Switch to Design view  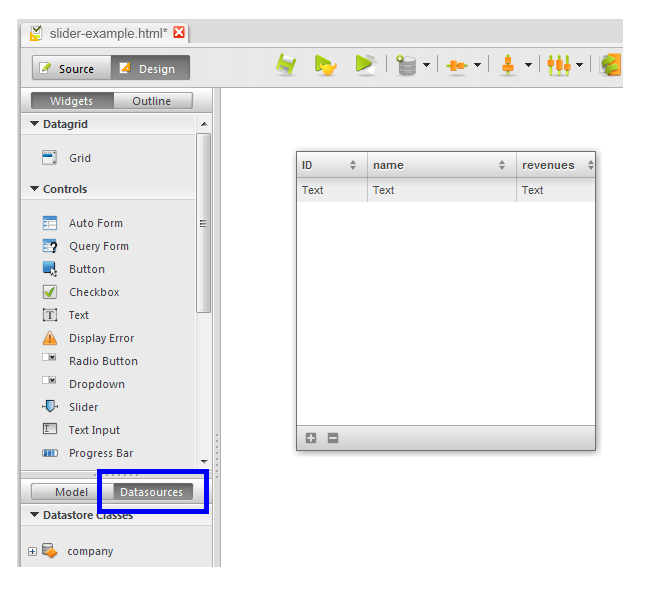150,68
